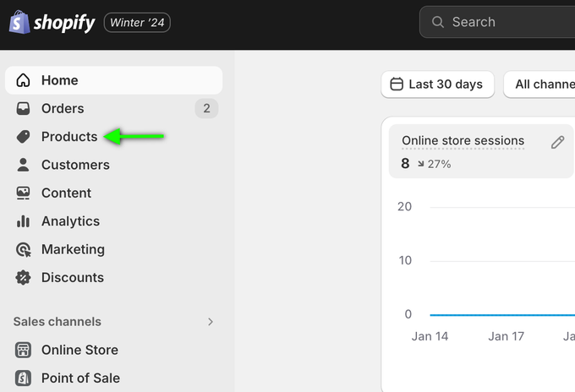Click the Analytics bar chart icon
This screenshot has width=575, height=392.
pos(23,221)
